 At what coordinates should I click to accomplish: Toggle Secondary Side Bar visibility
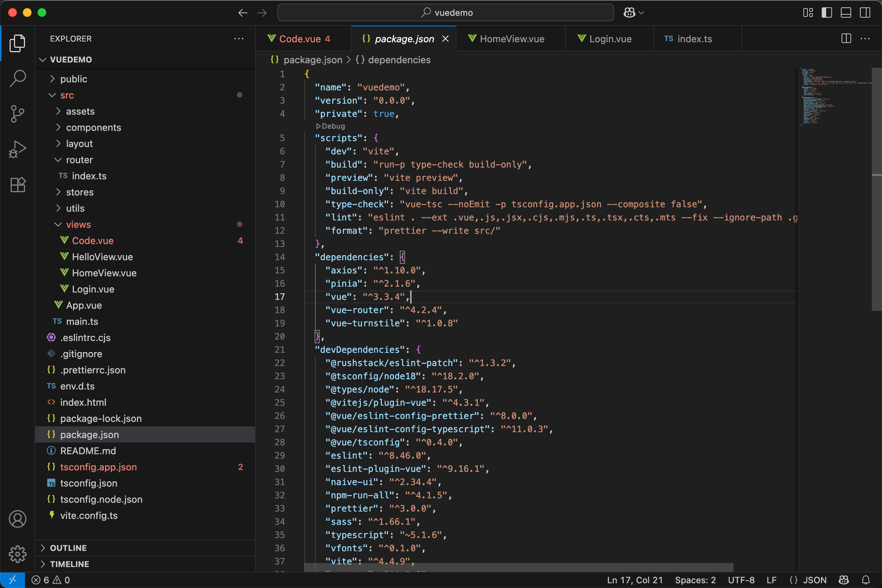865,13
